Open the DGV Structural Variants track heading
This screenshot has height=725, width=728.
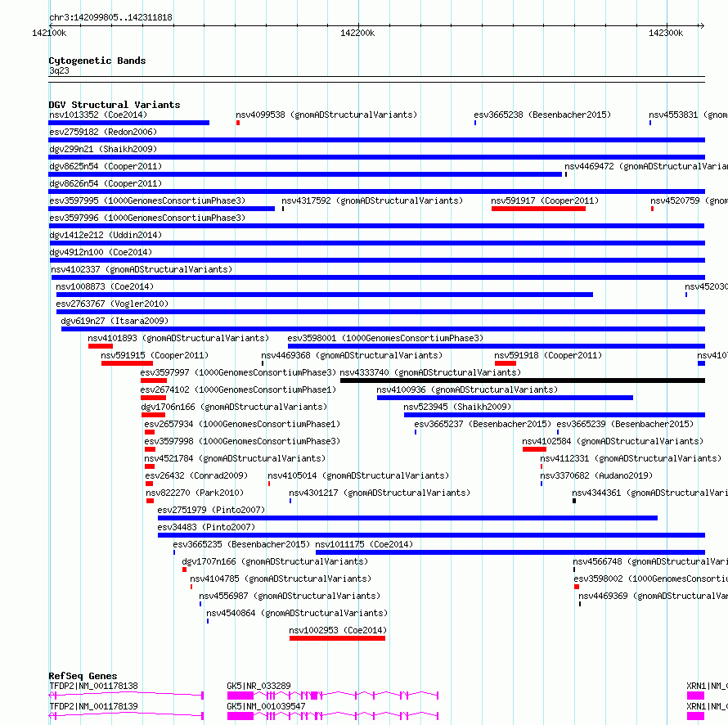coord(115,105)
